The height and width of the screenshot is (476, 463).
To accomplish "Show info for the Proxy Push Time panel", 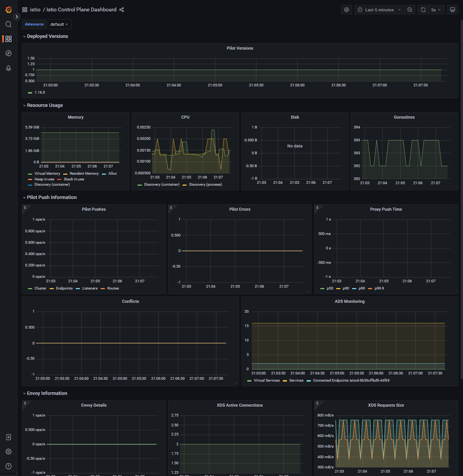I will [x=317, y=207].
